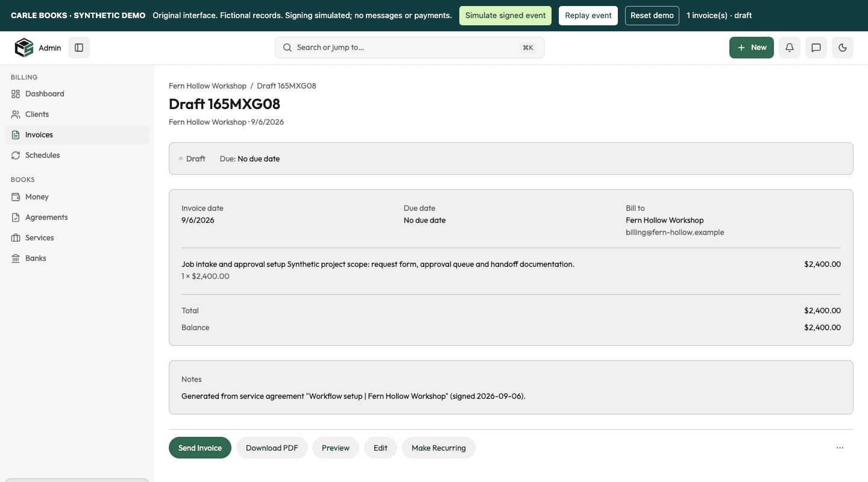This screenshot has height=482, width=868.
Task: Click Send Invoice button
Action: click(200, 448)
